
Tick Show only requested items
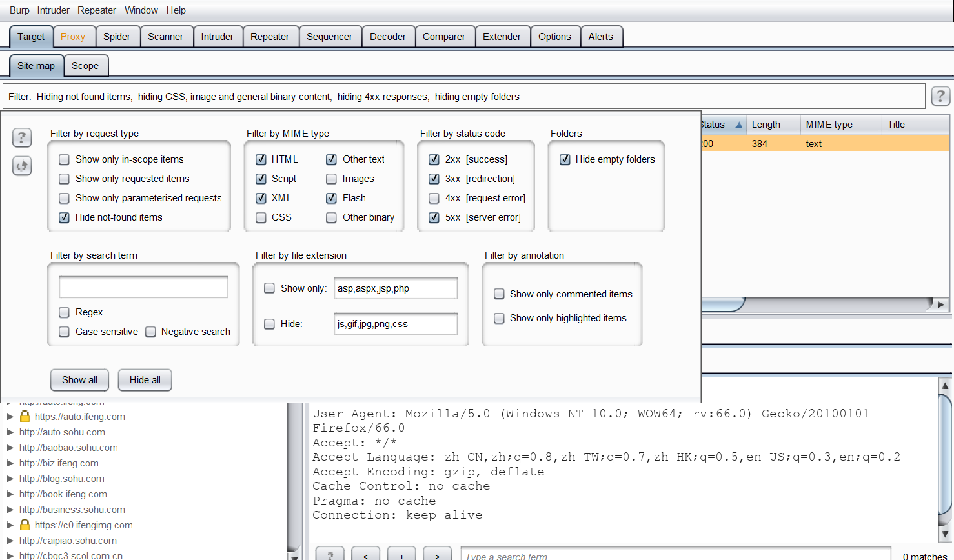tap(64, 179)
